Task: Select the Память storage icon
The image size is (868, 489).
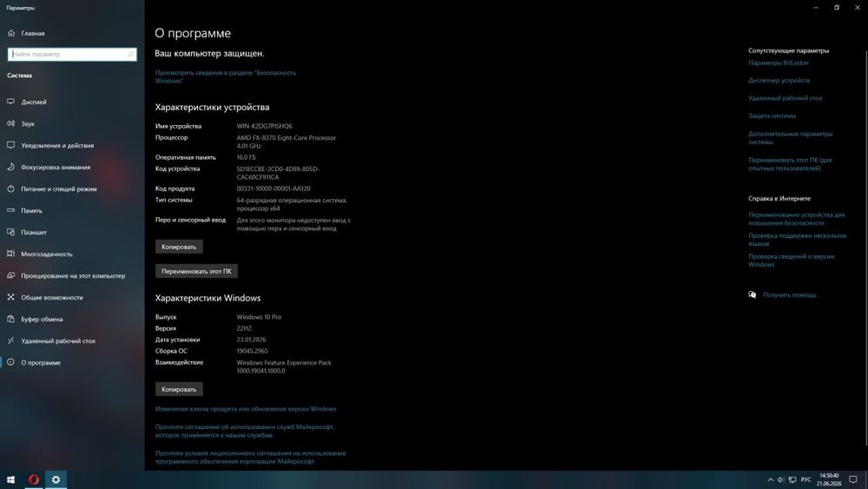Action: tap(10, 210)
